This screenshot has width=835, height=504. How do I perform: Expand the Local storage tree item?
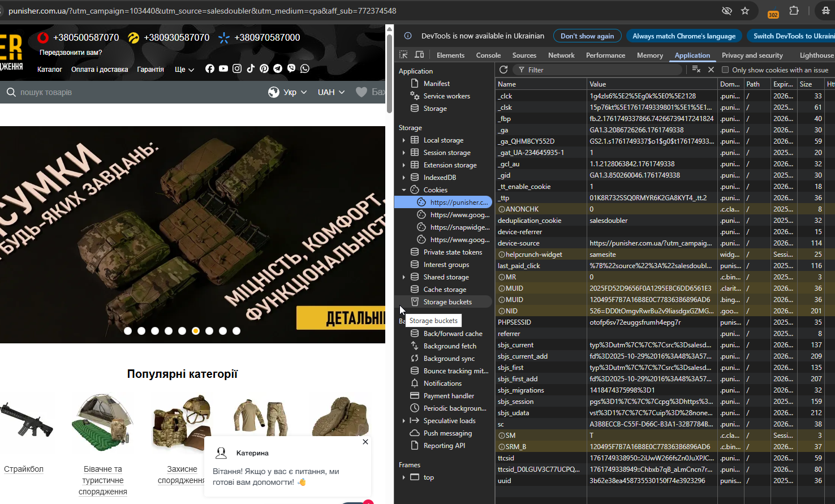click(404, 140)
